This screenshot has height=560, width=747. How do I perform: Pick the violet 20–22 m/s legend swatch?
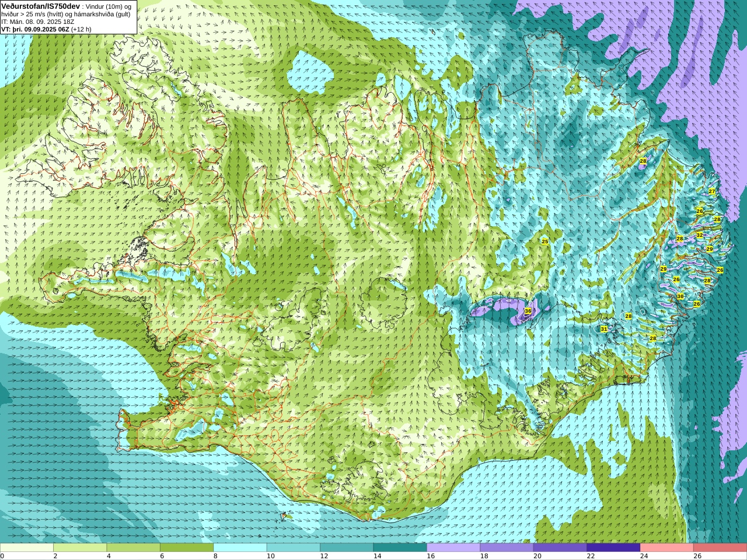coord(560,548)
